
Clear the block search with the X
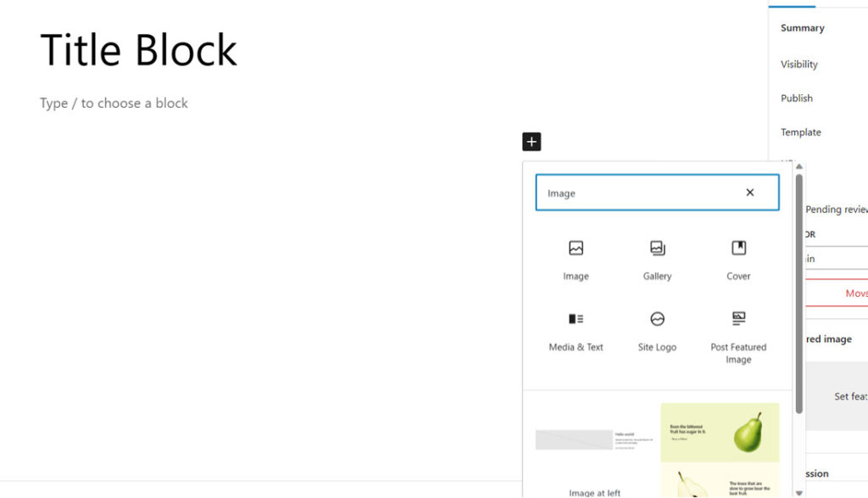pos(750,193)
